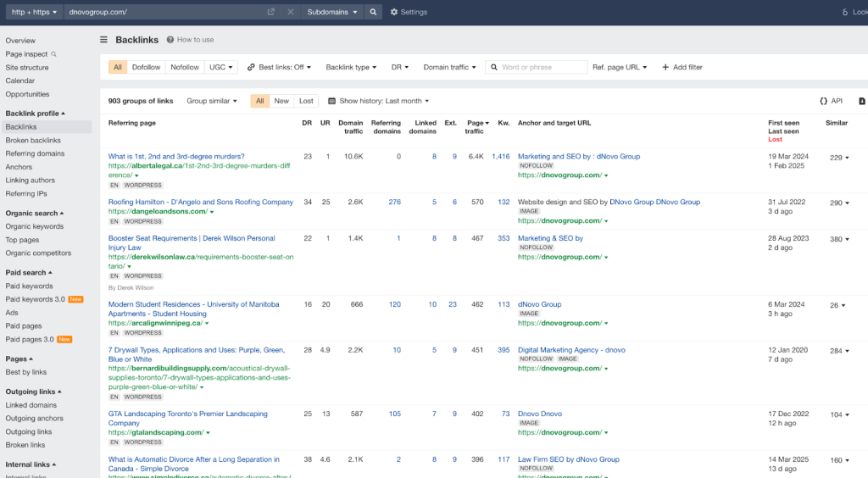Open the How to use help
The width and height of the screenshot is (868, 478).
(190, 40)
